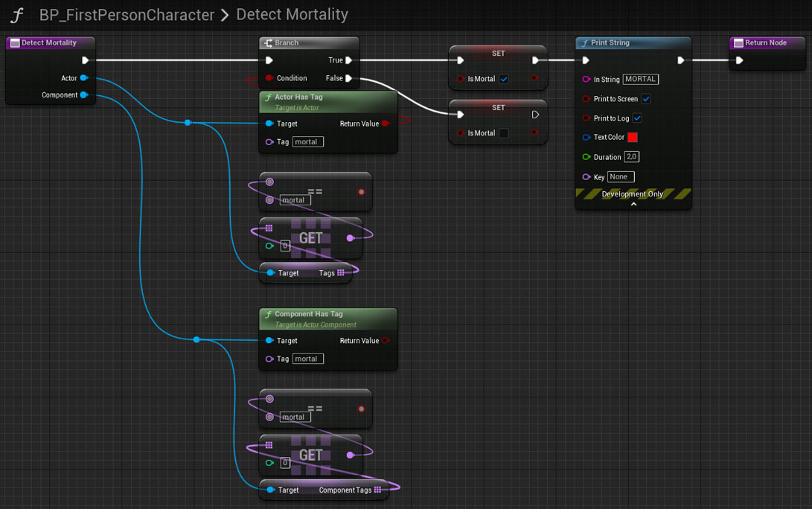This screenshot has height=509, width=812.
Task: Edit the Duration value 2.0
Action: click(x=631, y=157)
